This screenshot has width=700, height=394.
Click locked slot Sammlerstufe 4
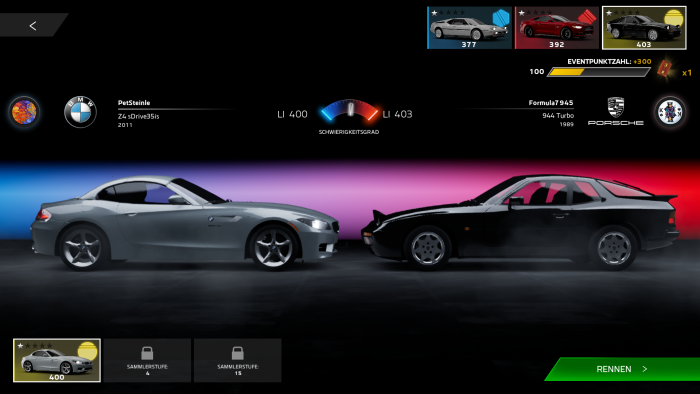click(147, 361)
